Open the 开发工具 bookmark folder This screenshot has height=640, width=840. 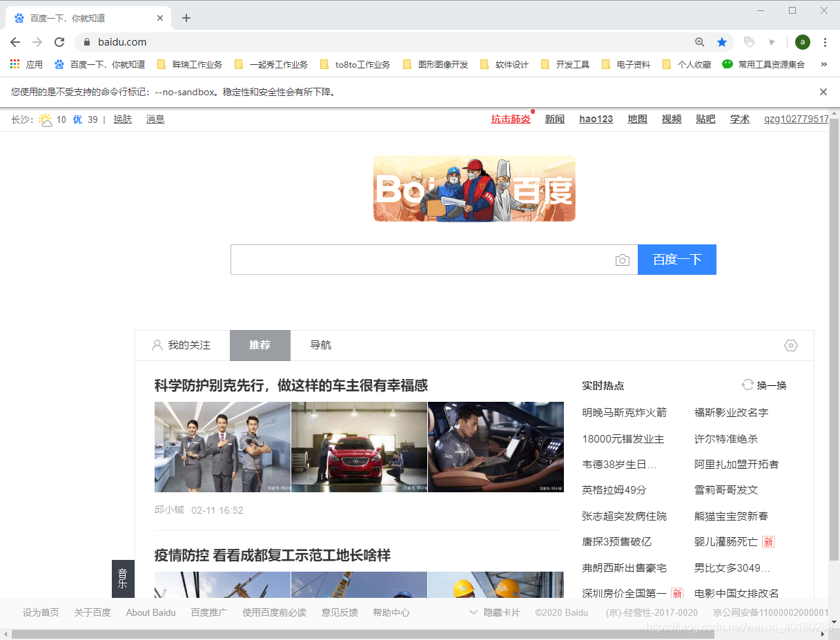coord(565,64)
